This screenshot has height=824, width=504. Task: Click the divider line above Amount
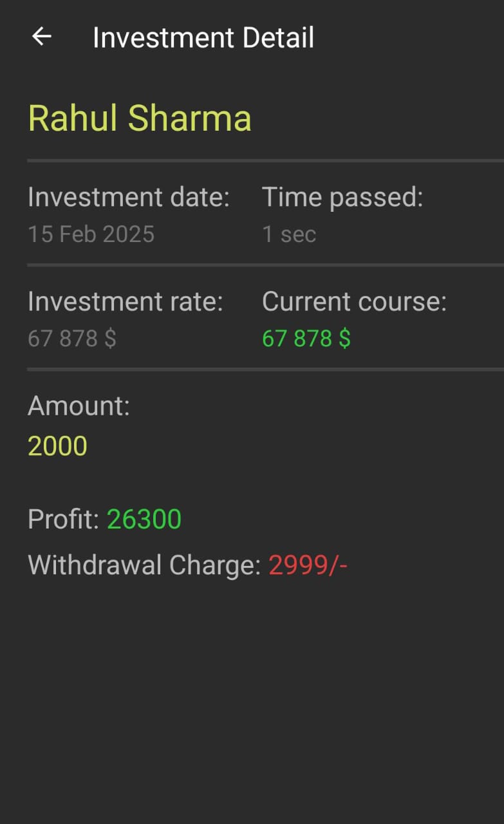coord(265,369)
